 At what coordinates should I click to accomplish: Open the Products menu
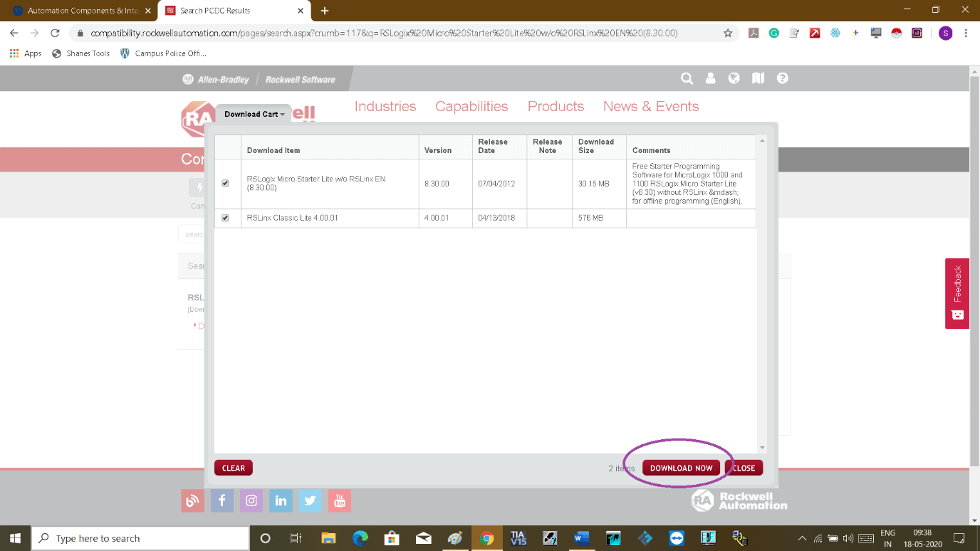(556, 106)
